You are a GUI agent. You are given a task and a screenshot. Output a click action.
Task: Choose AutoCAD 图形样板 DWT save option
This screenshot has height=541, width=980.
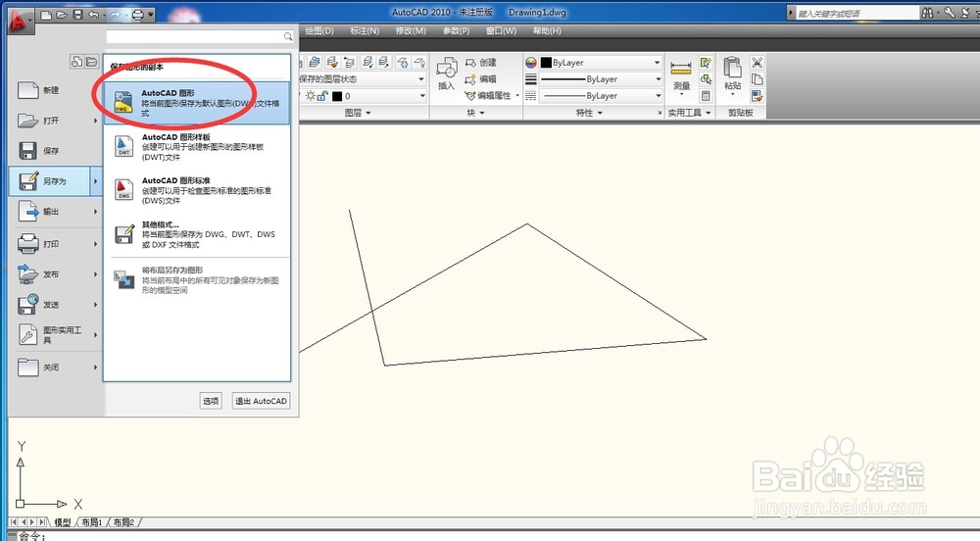tap(197, 147)
